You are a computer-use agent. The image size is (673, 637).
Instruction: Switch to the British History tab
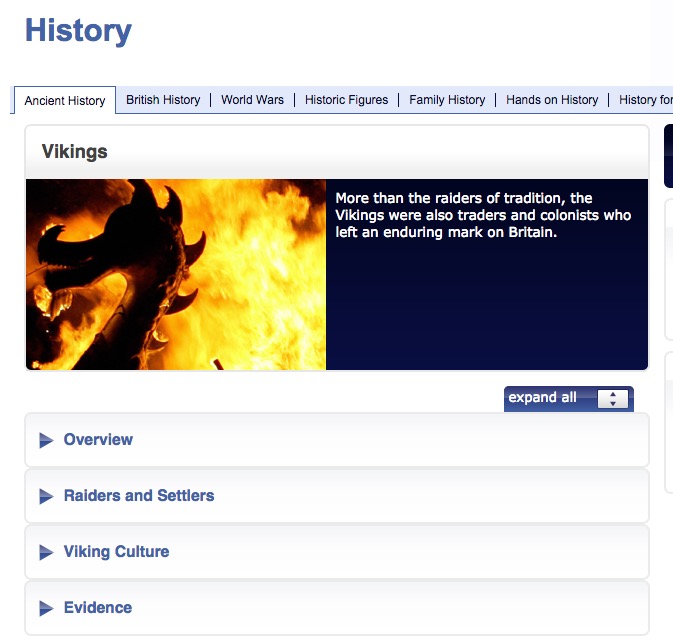pyautogui.click(x=163, y=100)
